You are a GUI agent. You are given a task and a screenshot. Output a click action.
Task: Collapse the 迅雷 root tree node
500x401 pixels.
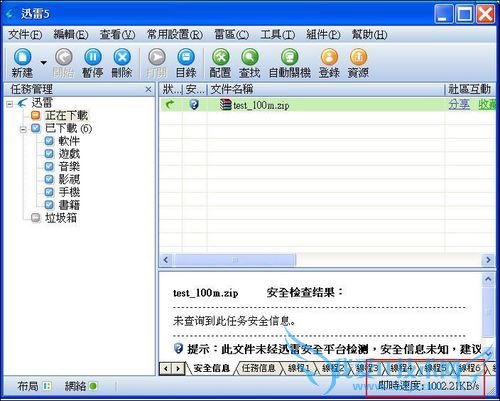(x=10, y=104)
